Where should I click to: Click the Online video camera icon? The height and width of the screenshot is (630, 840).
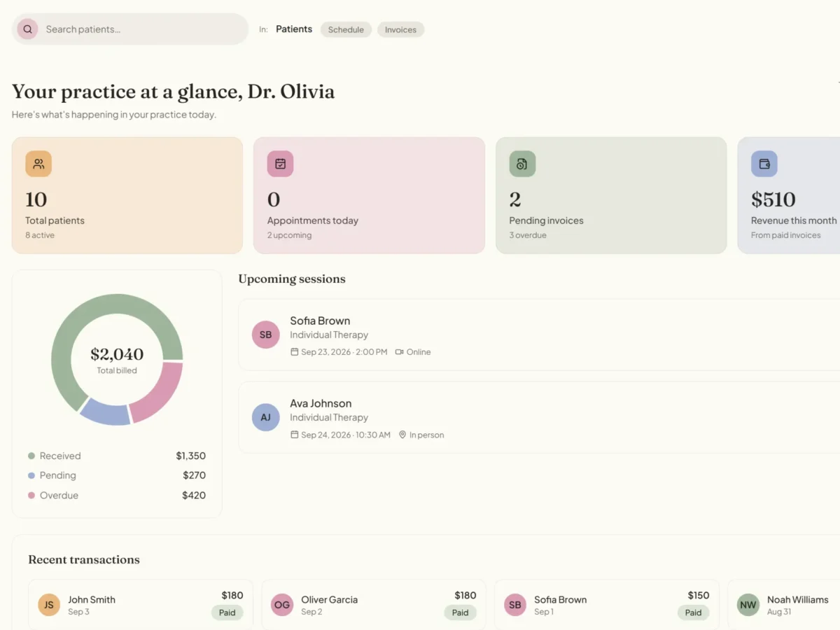pyautogui.click(x=399, y=352)
